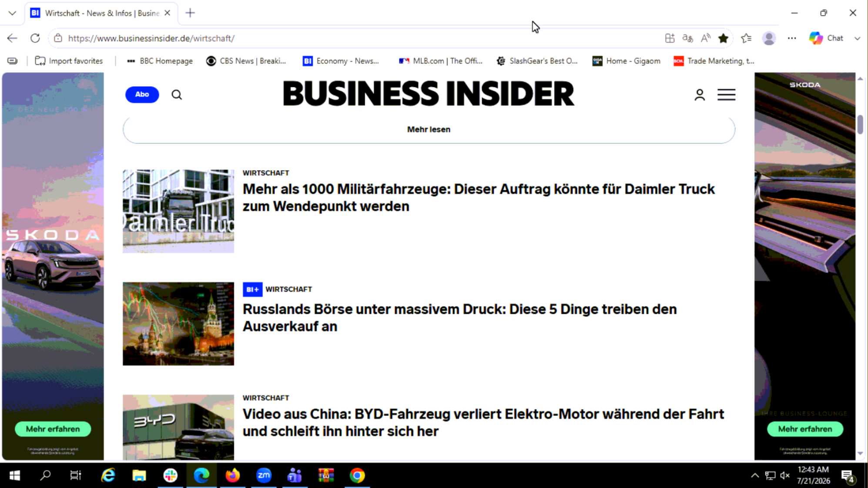This screenshot has width=868, height=488.
Task: Click the translate page icon
Action: [x=687, y=38]
